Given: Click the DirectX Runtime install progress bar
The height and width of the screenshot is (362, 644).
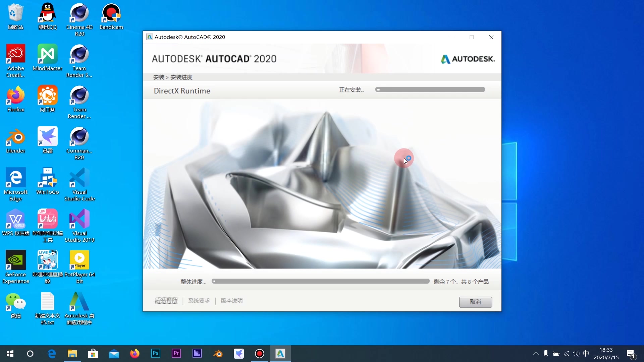Looking at the screenshot, I should coord(430,90).
